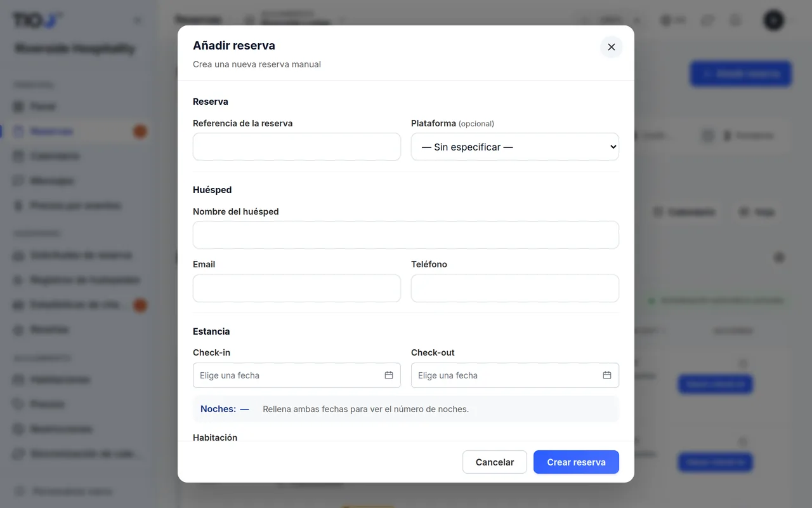Focus the Teléfono input field
Image resolution: width=812 pixels, height=508 pixels.
click(x=515, y=288)
